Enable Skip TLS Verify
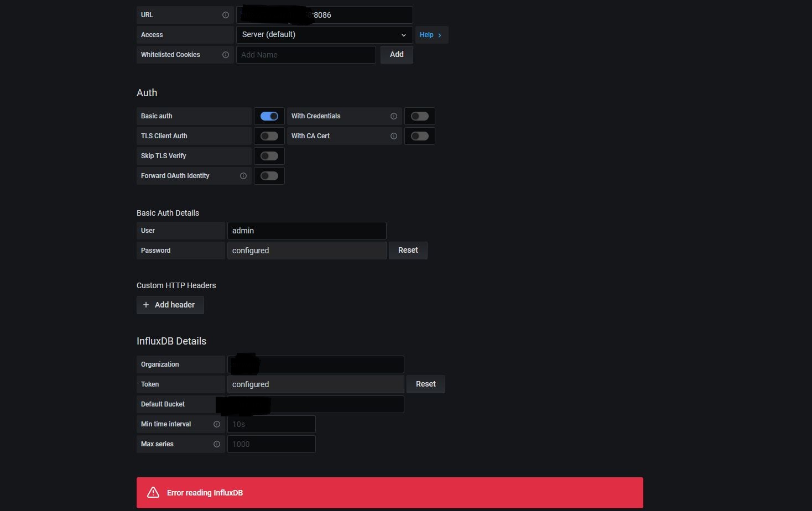 point(269,155)
